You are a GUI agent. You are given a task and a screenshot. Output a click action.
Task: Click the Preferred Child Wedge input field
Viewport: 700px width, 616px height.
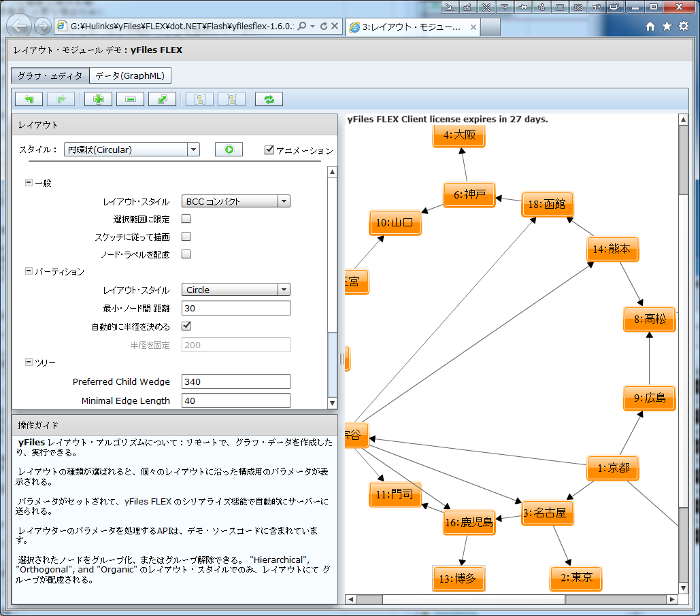pyautogui.click(x=235, y=381)
